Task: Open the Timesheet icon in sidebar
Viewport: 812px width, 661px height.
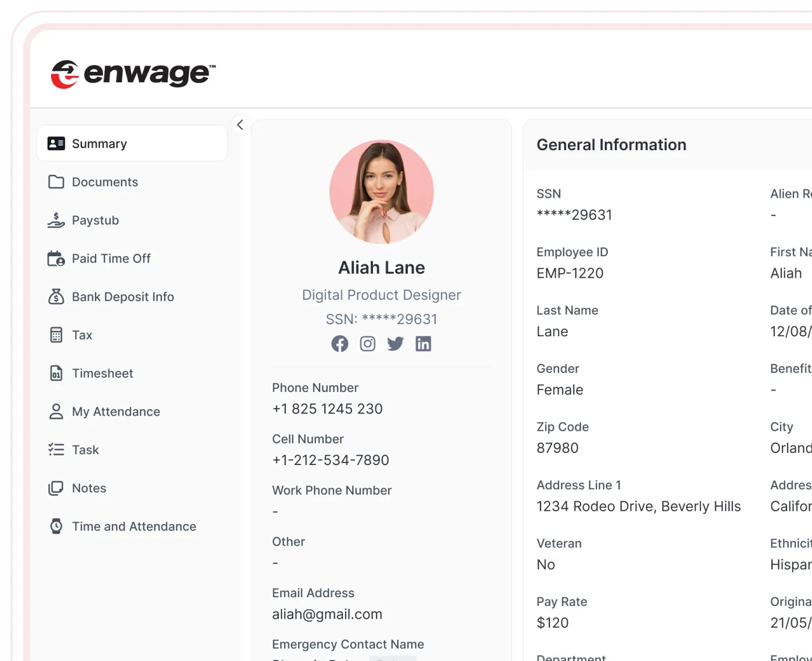Action: (56, 373)
